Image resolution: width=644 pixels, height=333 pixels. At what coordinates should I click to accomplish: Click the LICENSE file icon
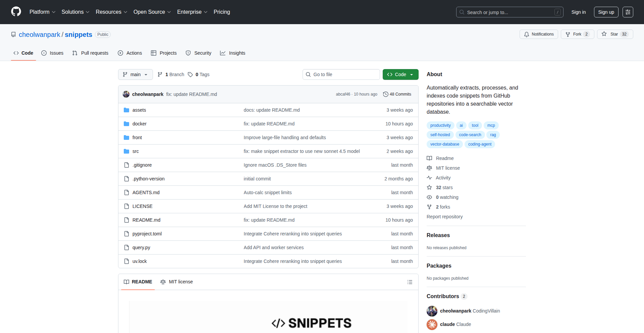coord(126,206)
